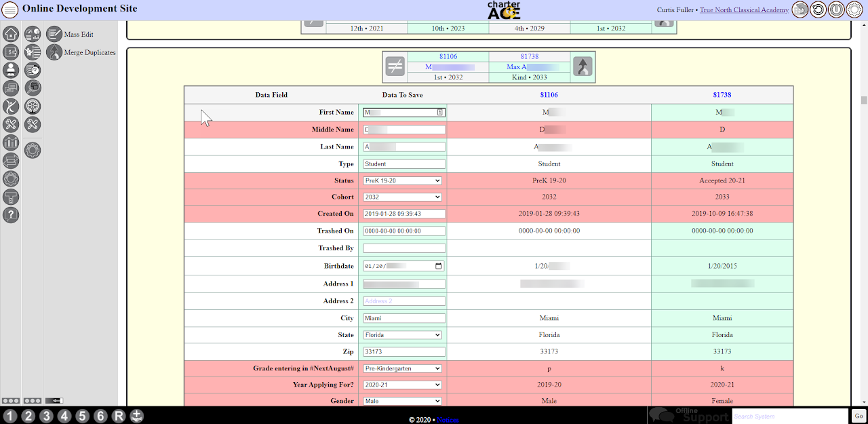This screenshot has width=868, height=424.
Task: Toggle the sidebar collapse arrow control
Action: [x=54, y=401]
